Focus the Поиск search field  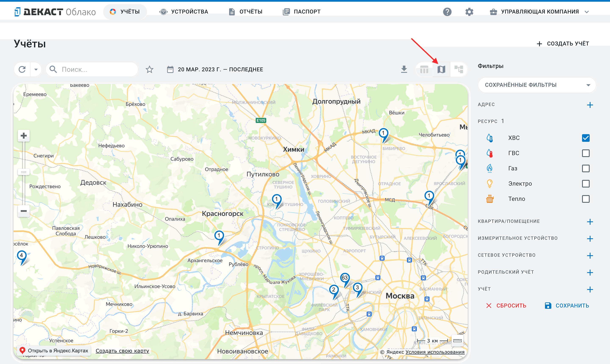(92, 69)
